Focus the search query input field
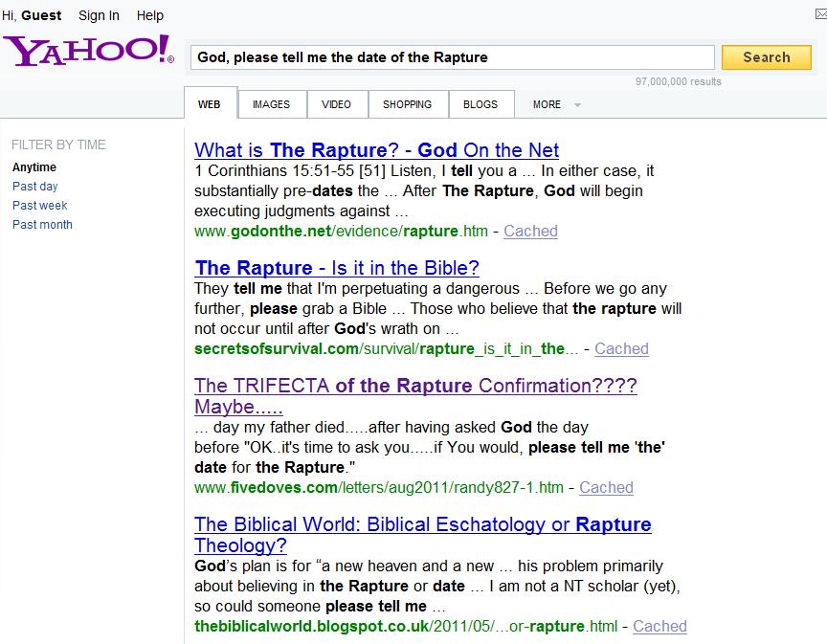Viewport: 827px width, 644px height. pos(453,57)
